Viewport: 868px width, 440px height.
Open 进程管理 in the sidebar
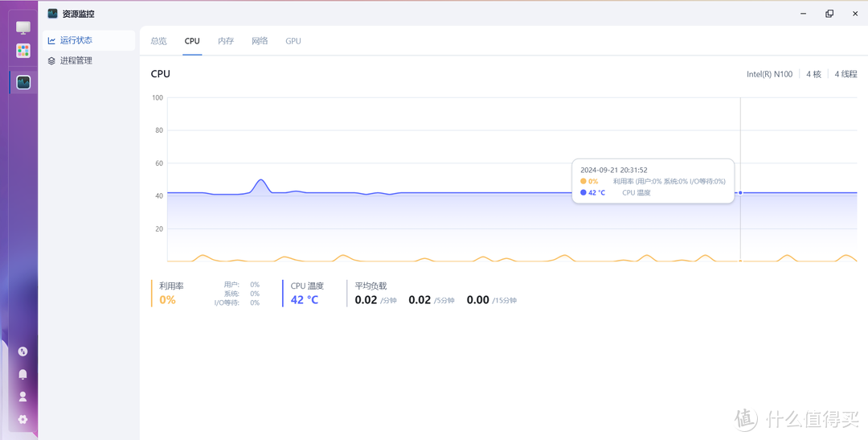76,60
